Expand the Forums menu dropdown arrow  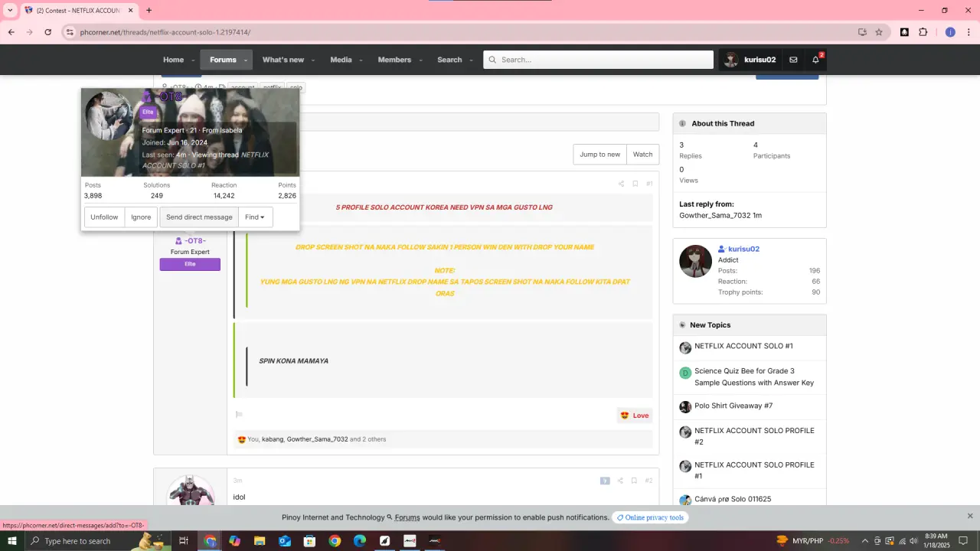tap(246, 60)
